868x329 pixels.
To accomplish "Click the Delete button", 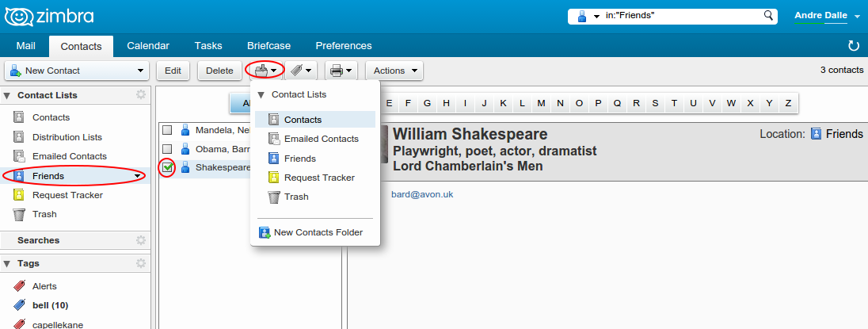I will tap(219, 71).
